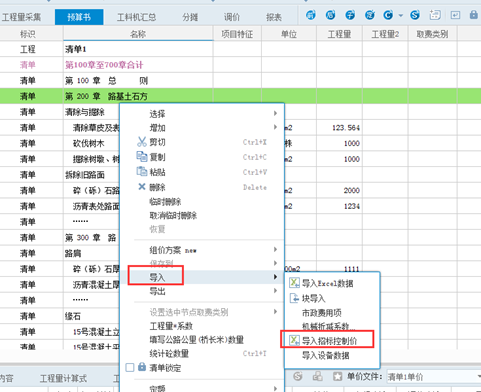Select the 第100章至700章合计 row
Viewport: 481px width, 392px height.
tap(240, 65)
